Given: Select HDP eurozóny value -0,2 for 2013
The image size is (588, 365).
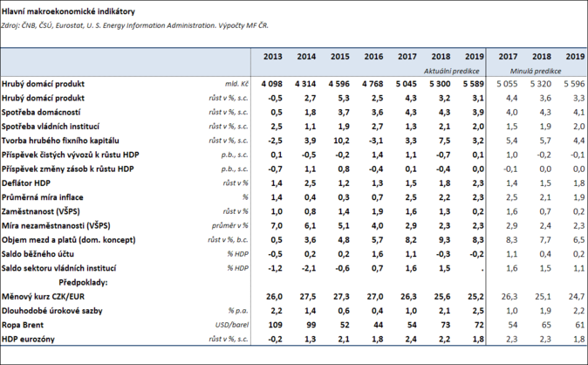Looking at the screenshot, I should pyautogui.click(x=276, y=339).
